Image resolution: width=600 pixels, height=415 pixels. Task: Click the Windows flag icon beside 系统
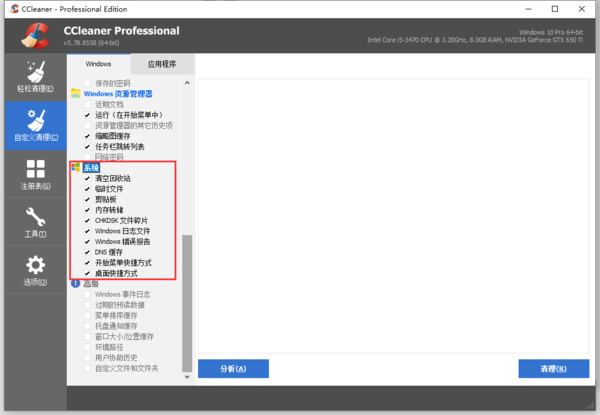tap(75, 167)
